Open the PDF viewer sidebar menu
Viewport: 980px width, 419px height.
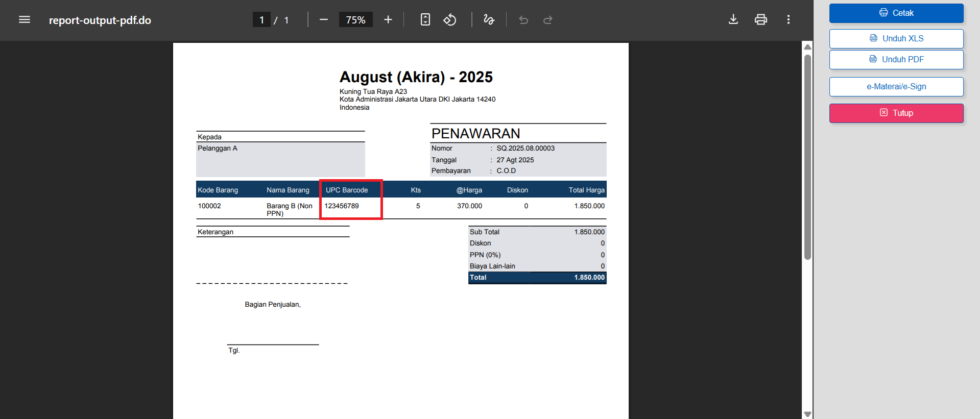coord(25,20)
